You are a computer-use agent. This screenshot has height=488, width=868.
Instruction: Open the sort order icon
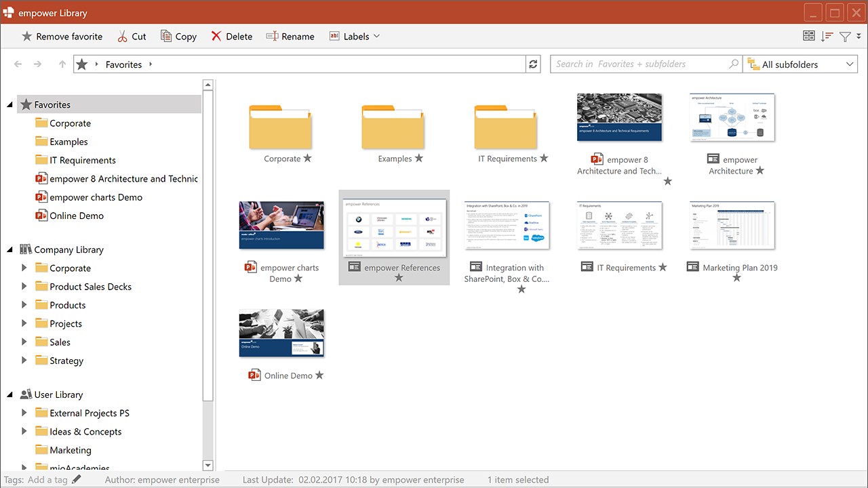tap(827, 37)
